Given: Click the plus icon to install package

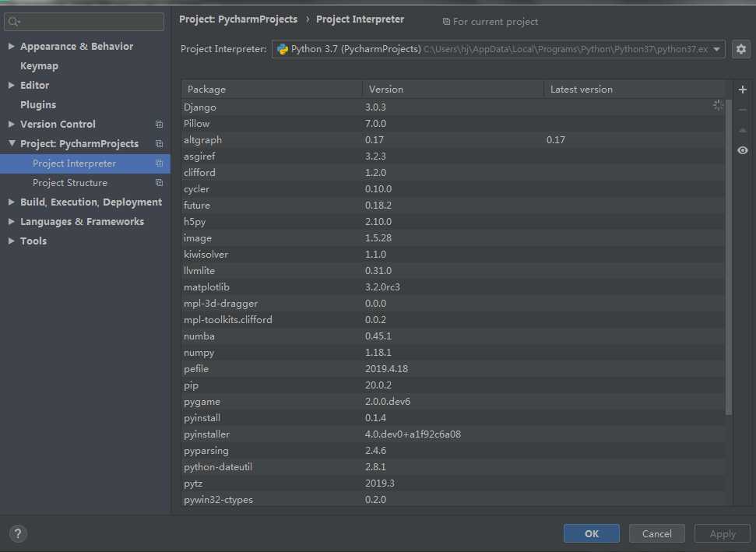Looking at the screenshot, I should tap(742, 90).
